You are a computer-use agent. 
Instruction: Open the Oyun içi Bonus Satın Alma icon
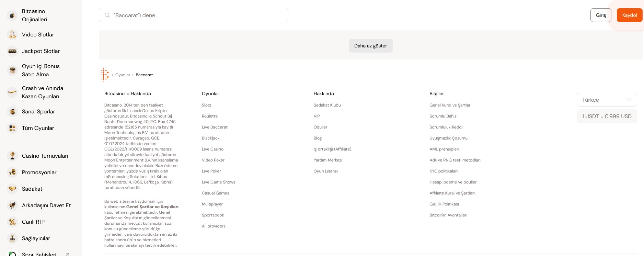(x=12, y=70)
